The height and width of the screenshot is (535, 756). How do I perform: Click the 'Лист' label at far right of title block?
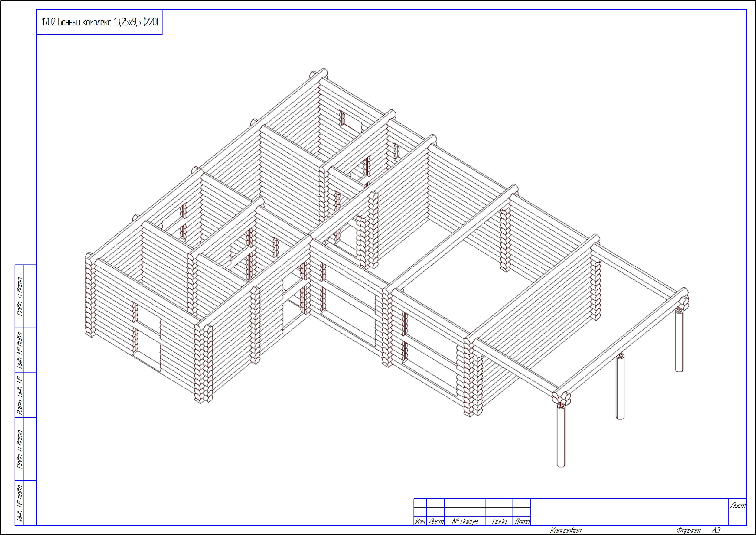click(738, 506)
